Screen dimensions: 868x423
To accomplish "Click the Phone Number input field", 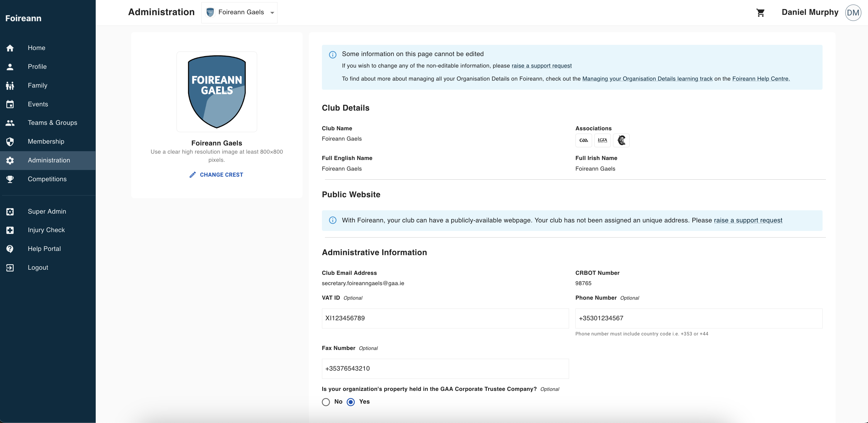I will pos(698,318).
